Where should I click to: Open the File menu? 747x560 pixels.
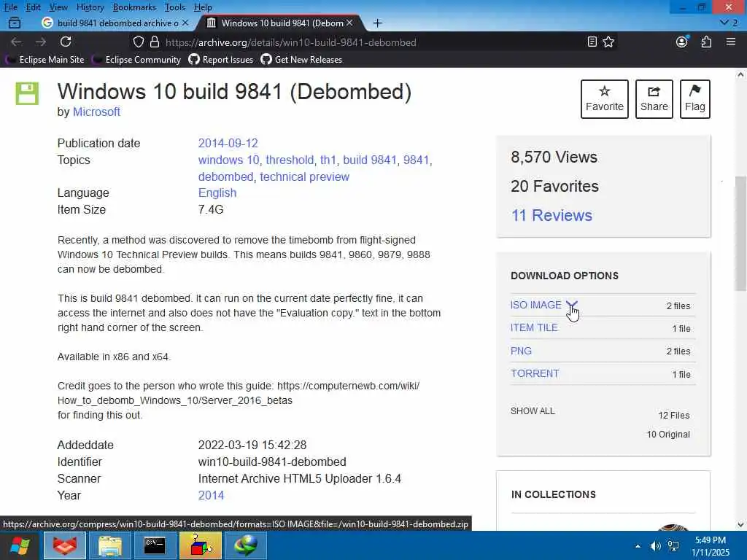click(10, 7)
